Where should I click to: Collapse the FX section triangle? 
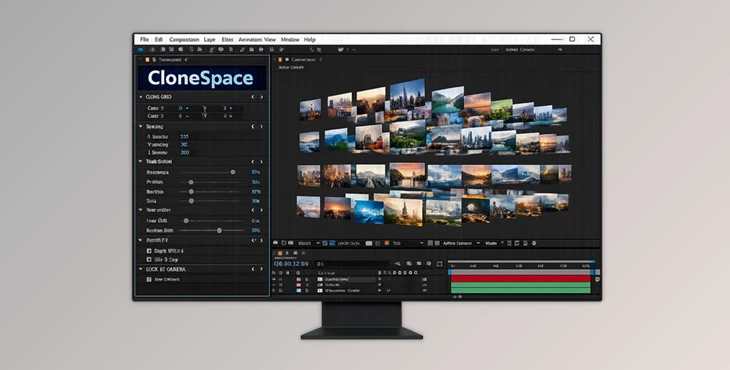click(141, 240)
